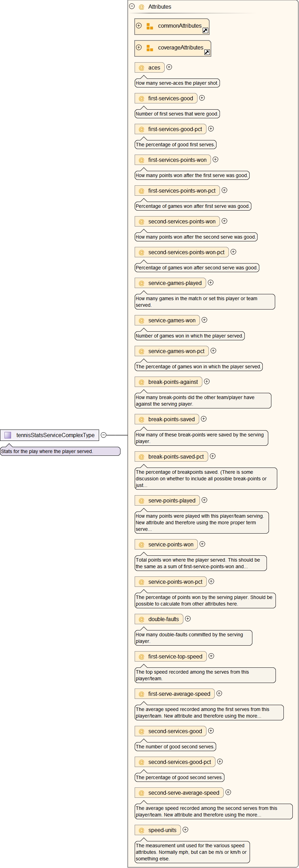Collapse the Attributes section
299x868 pixels.
pos(132,6)
